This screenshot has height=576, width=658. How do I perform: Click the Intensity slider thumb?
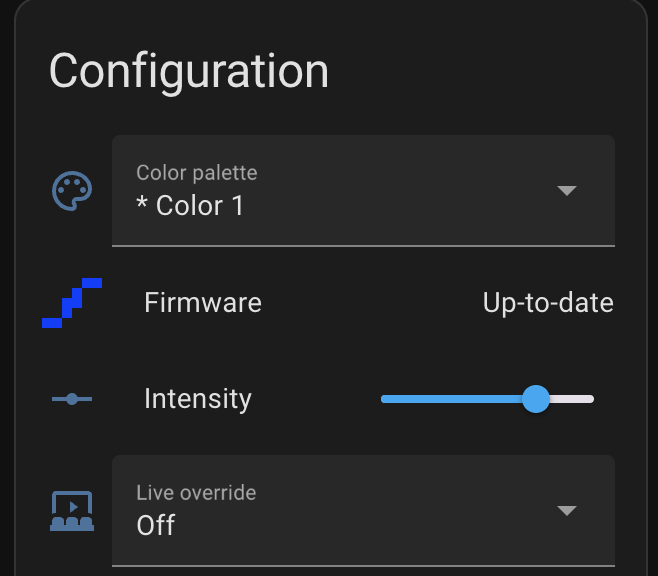(x=536, y=399)
